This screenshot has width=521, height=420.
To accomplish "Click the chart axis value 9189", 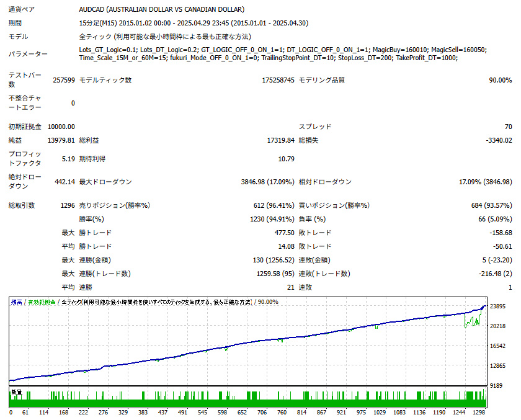I will (496, 386).
